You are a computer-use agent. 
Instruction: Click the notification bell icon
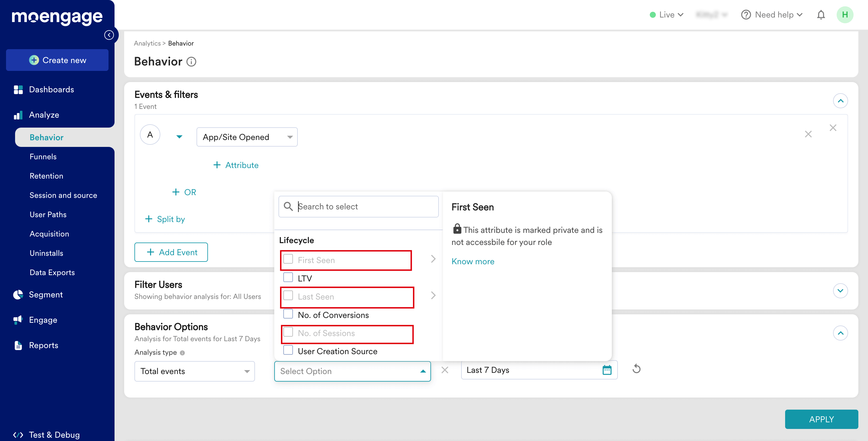click(x=821, y=15)
